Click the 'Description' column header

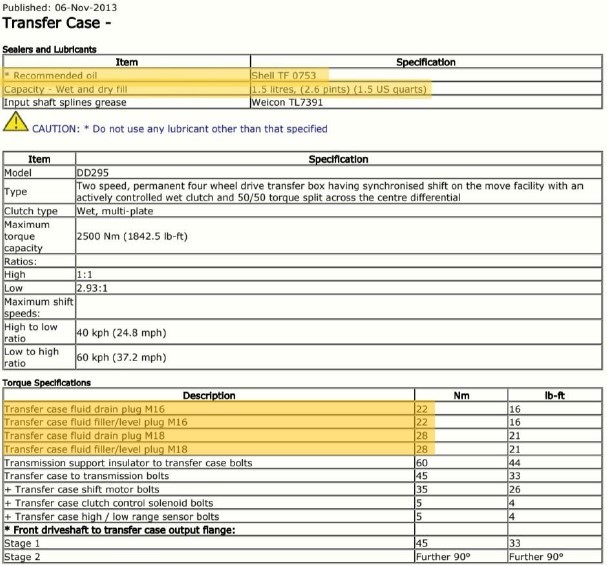209,396
